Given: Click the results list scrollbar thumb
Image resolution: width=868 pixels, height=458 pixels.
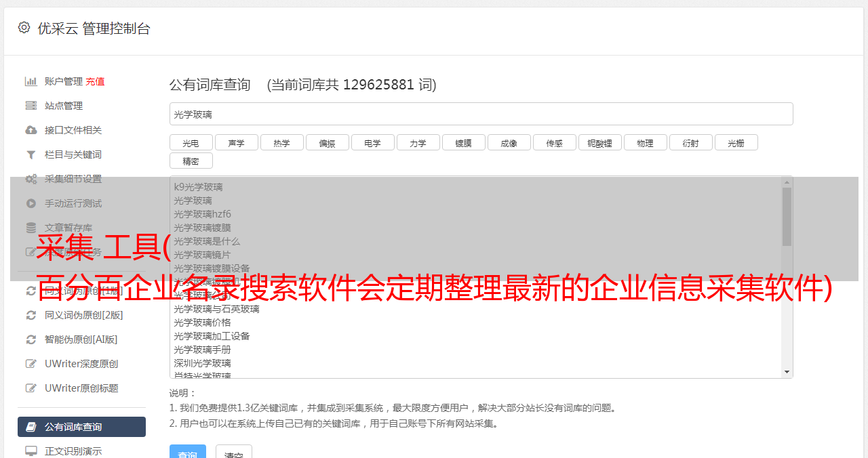Looking at the screenshot, I should click(x=787, y=217).
